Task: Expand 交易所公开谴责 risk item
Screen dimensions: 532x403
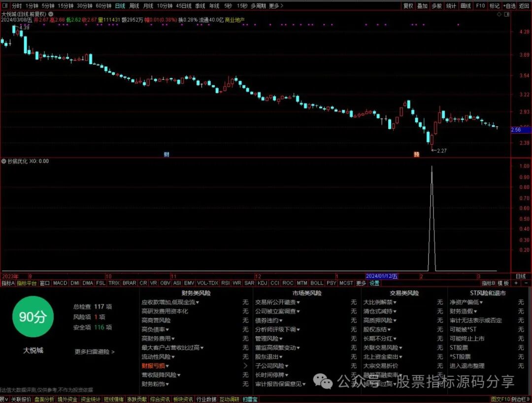Action: click(x=277, y=302)
